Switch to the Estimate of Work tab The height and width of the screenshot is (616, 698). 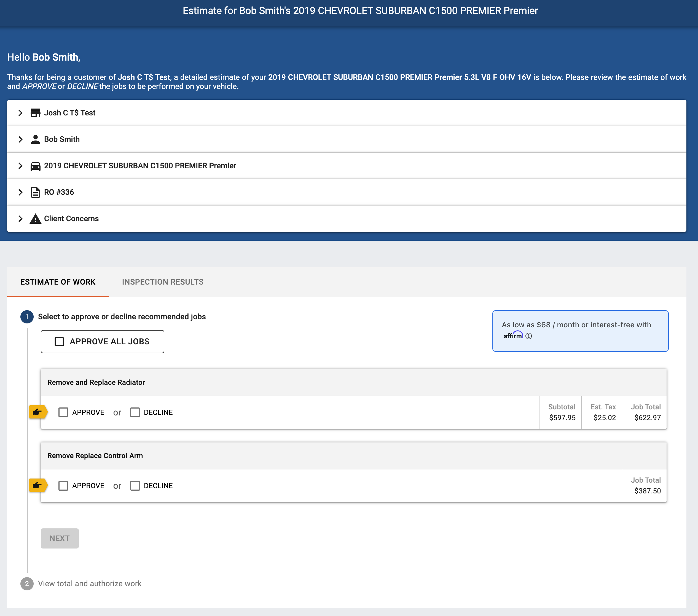pos(58,282)
